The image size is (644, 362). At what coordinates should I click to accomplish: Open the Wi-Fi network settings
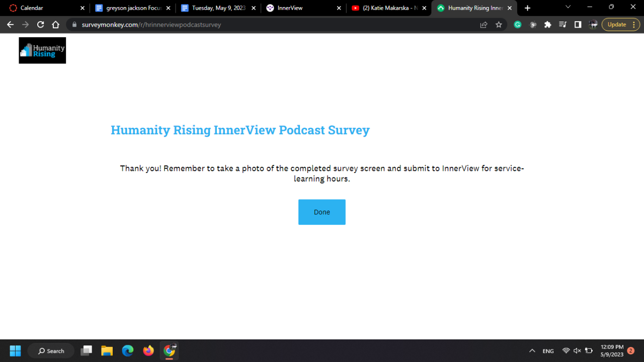[566, 351]
